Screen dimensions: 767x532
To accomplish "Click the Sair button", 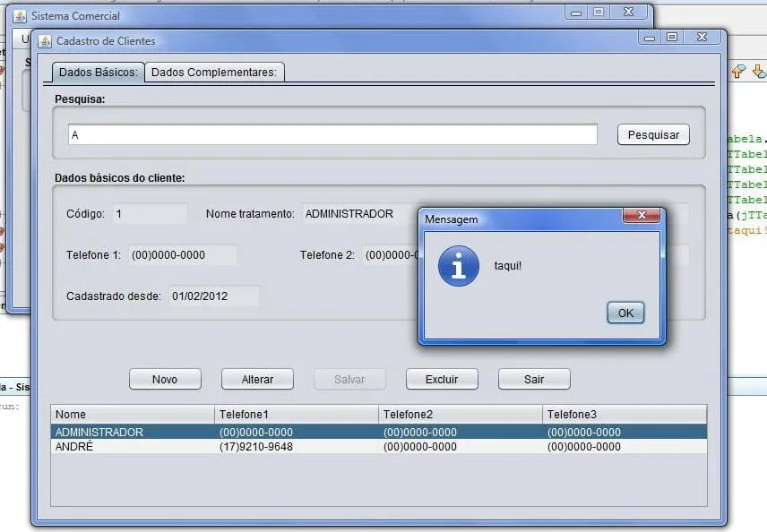I will (x=534, y=380).
